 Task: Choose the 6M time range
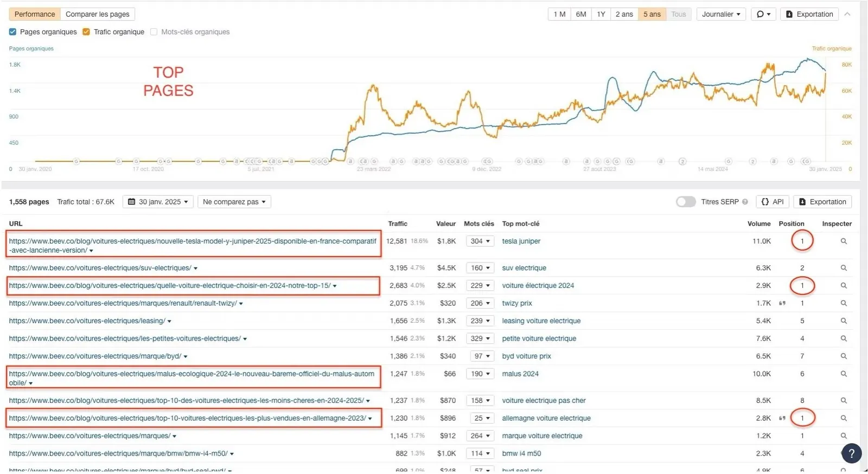tap(581, 14)
